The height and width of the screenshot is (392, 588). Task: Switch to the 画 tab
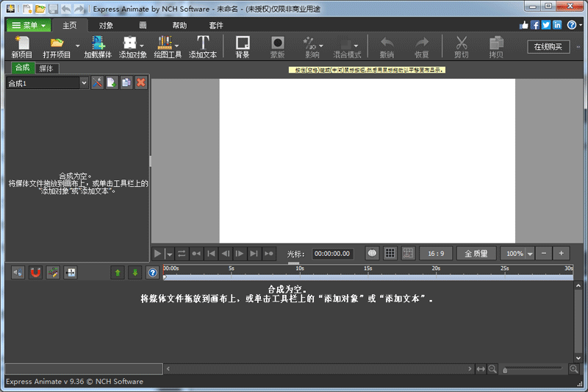143,25
